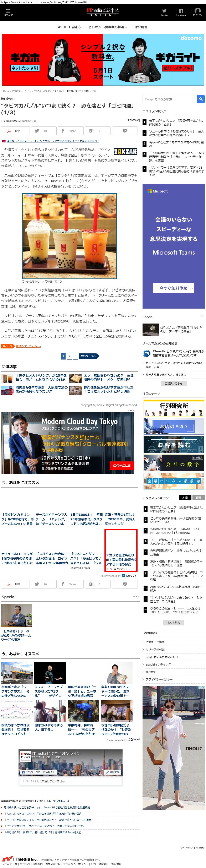
Task: Open the Modern Cloud Day Tokyo Oracle ad
Action: (x=68, y=443)
